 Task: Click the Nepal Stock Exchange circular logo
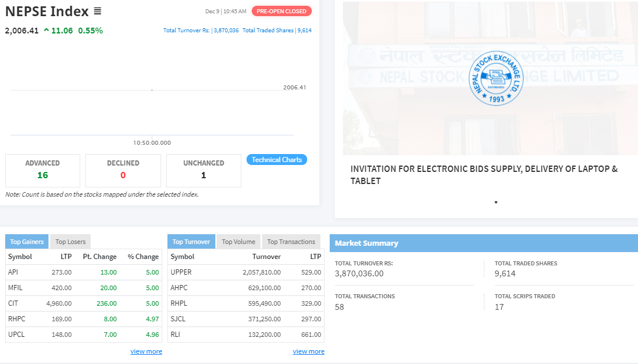click(496, 78)
